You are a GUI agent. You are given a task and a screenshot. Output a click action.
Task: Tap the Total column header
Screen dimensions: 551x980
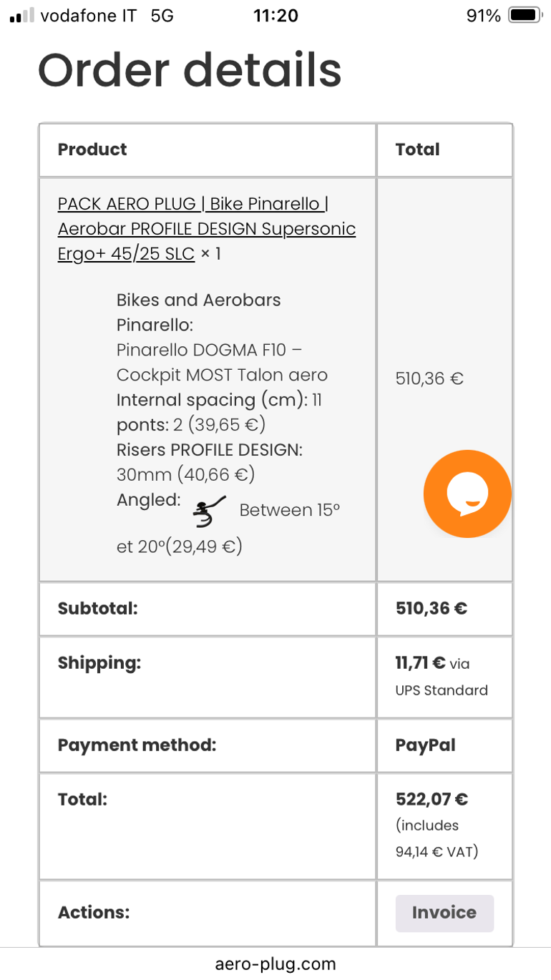pyautogui.click(x=417, y=150)
